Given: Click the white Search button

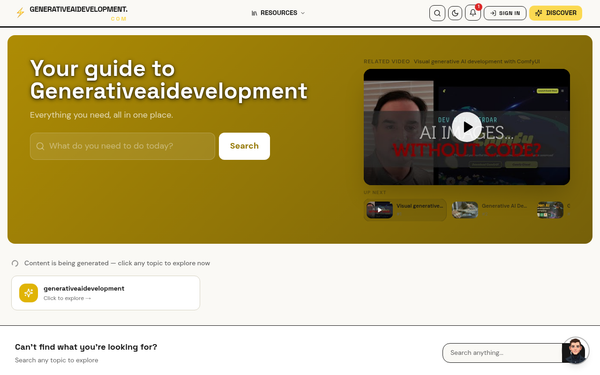Looking at the screenshot, I should pos(244,146).
